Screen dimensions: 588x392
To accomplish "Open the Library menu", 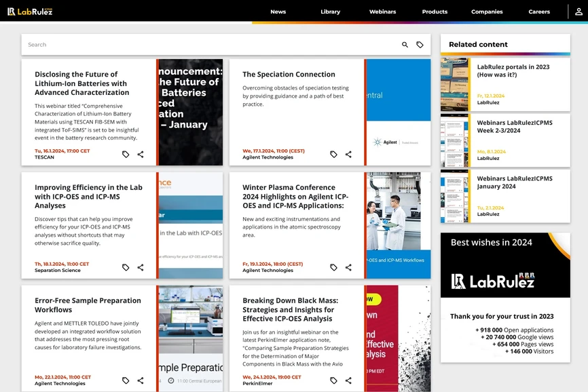I will 331,12.
